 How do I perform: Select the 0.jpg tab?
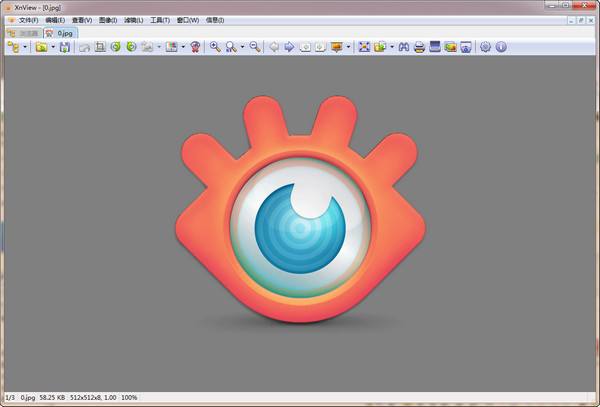[60, 33]
